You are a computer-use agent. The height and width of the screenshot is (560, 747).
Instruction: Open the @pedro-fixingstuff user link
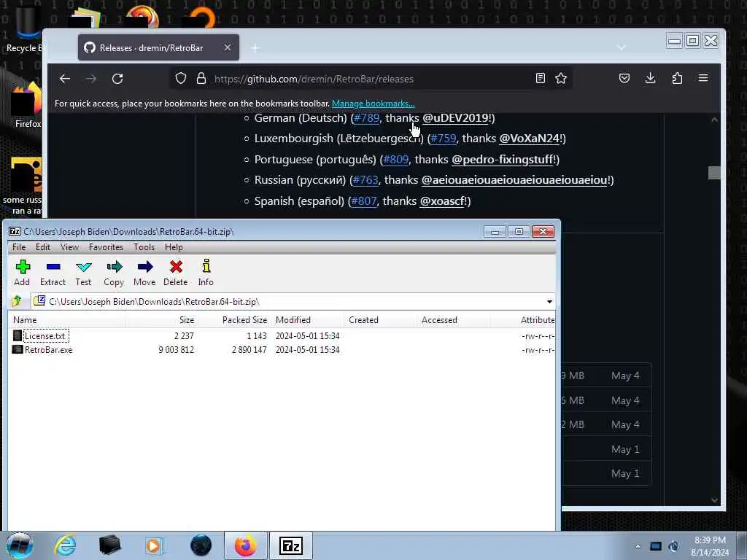click(502, 159)
